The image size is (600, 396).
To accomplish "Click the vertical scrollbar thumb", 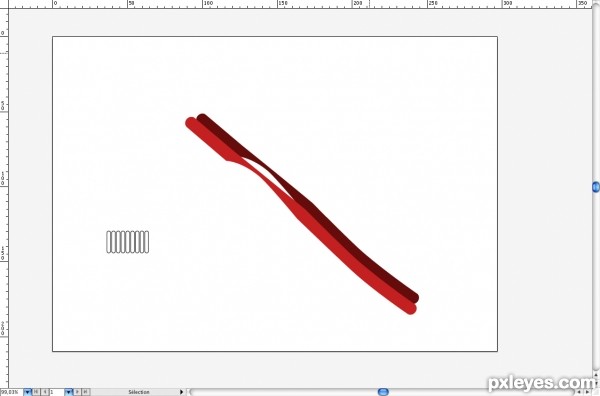I will pyautogui.click(x=596, y=187).
